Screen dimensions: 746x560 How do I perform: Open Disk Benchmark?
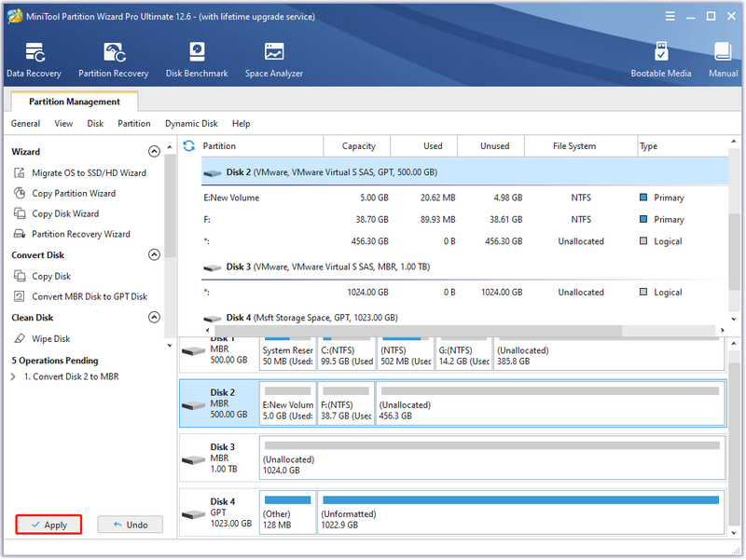click(x=197, y=60)
